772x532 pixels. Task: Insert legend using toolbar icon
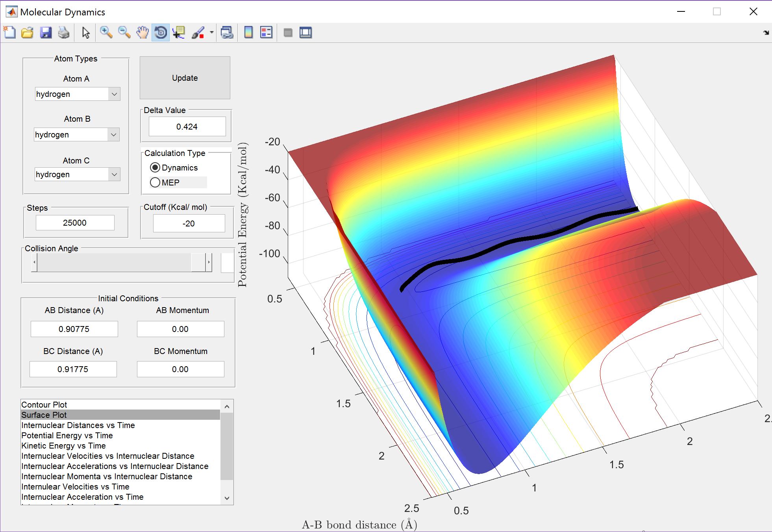coord(267,32)
